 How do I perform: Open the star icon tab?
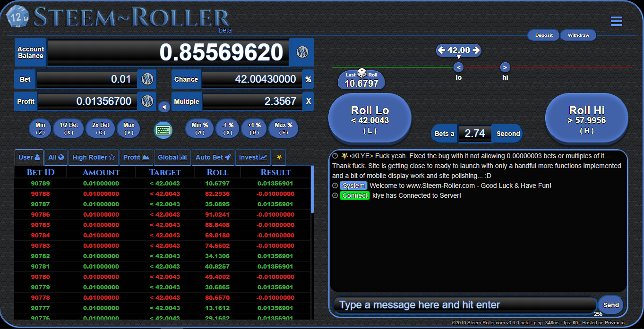(x=279, y=157)
